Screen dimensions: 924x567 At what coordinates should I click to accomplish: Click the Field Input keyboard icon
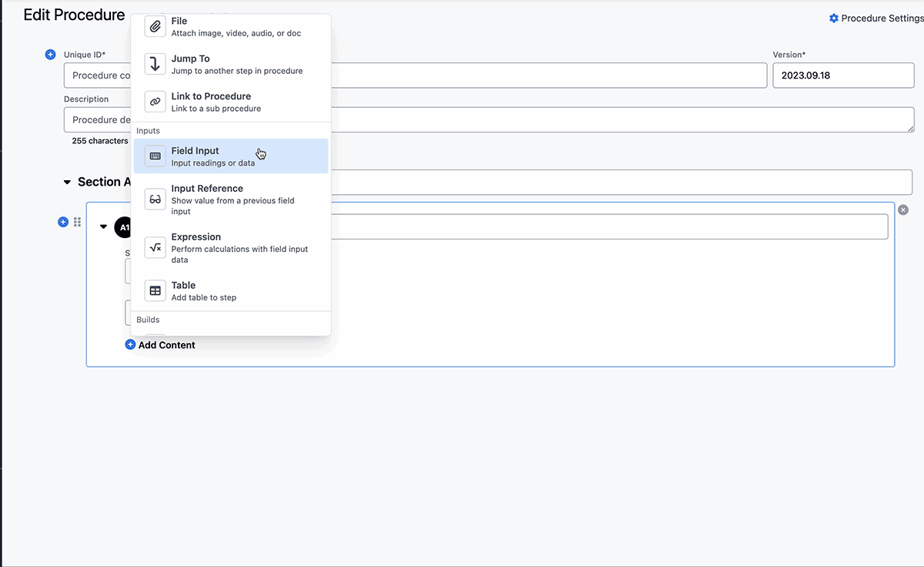[x=154, y=156]
